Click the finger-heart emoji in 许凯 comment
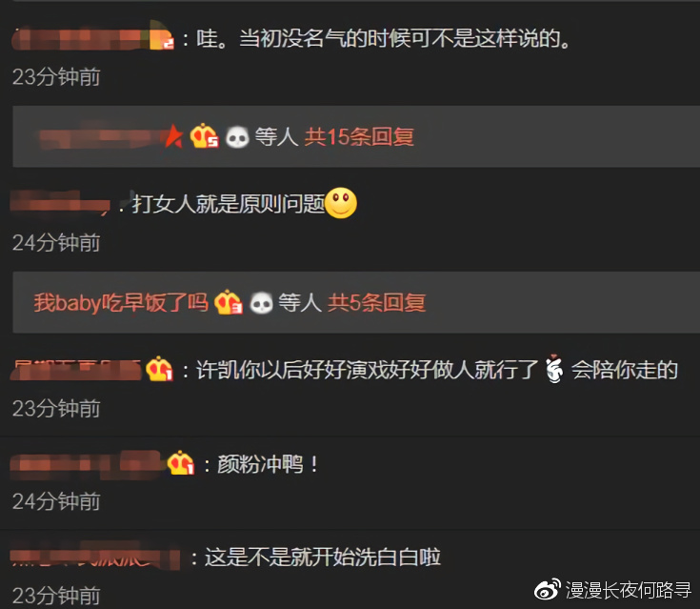This screenshot has height=609, width=700. tap(554, 369)
